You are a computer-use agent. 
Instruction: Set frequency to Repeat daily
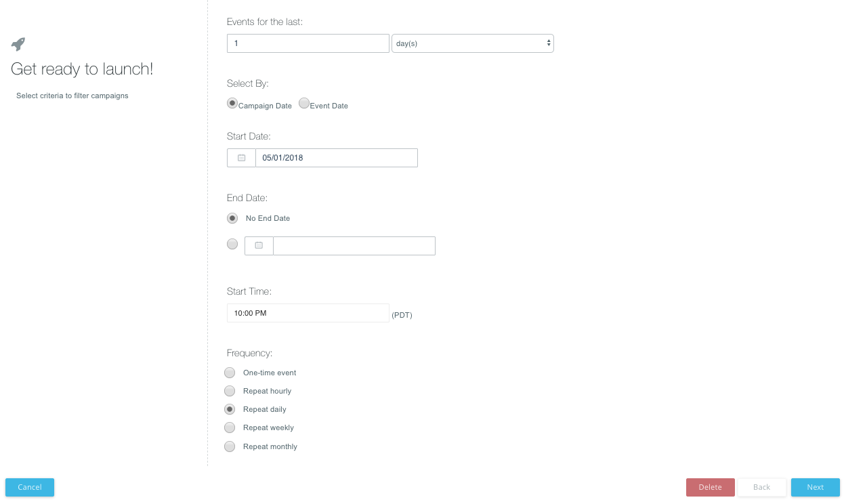230,409
